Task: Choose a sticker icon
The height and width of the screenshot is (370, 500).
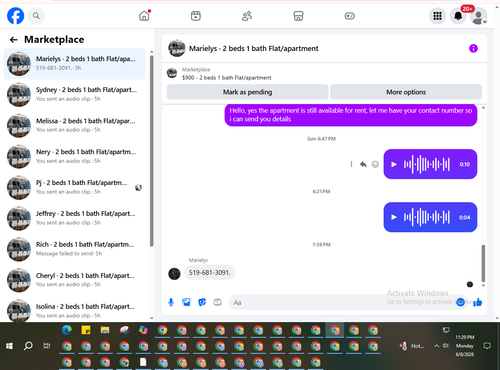Action: pyautogui.click(x=202, y=302)
